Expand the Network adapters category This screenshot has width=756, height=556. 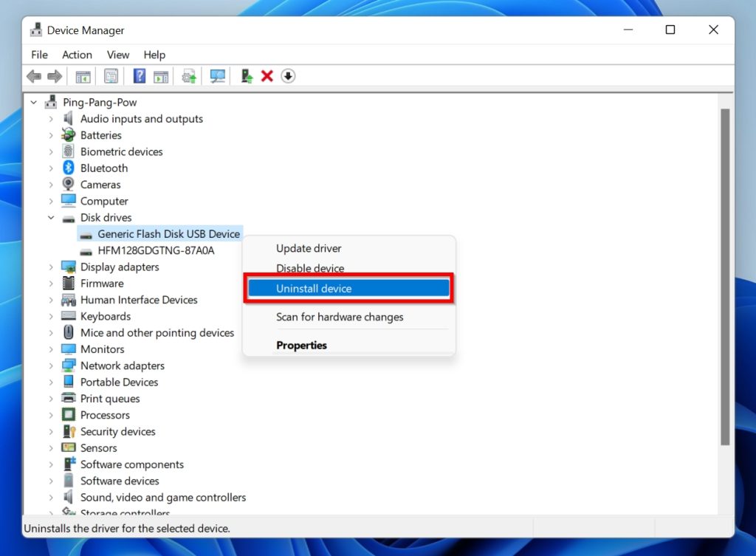50,365
